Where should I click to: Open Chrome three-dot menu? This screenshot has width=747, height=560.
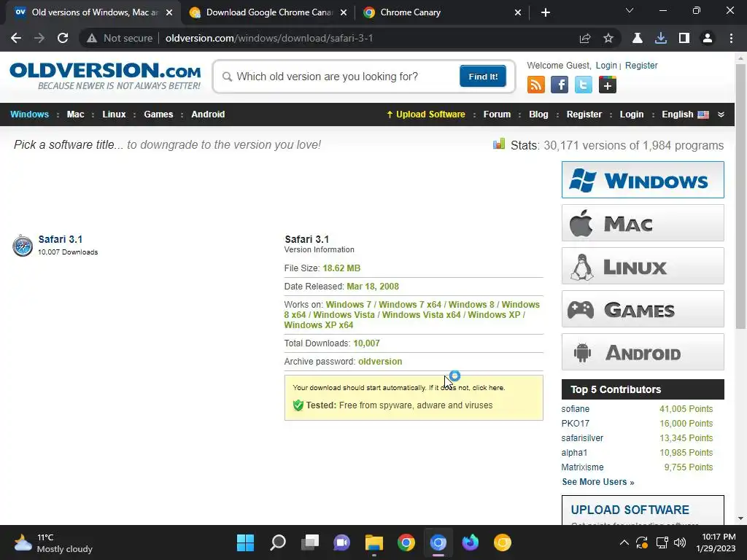point(731,38)
